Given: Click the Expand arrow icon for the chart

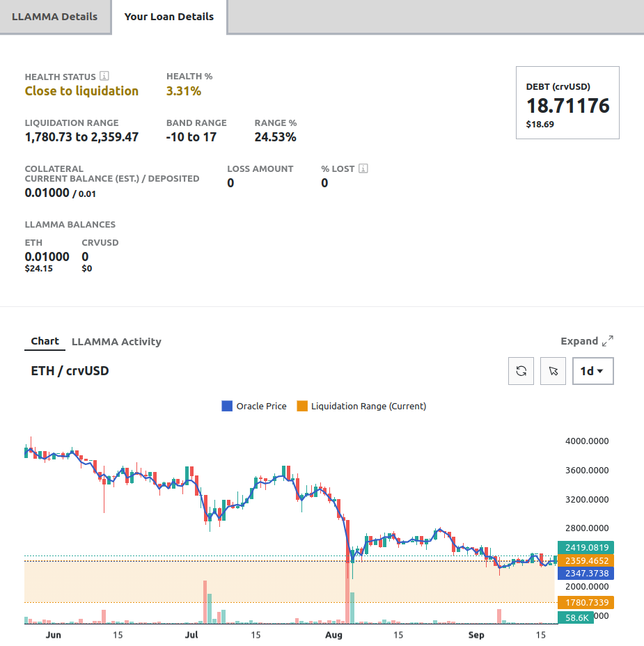Looking at the screenshot, I should point(608,339).
